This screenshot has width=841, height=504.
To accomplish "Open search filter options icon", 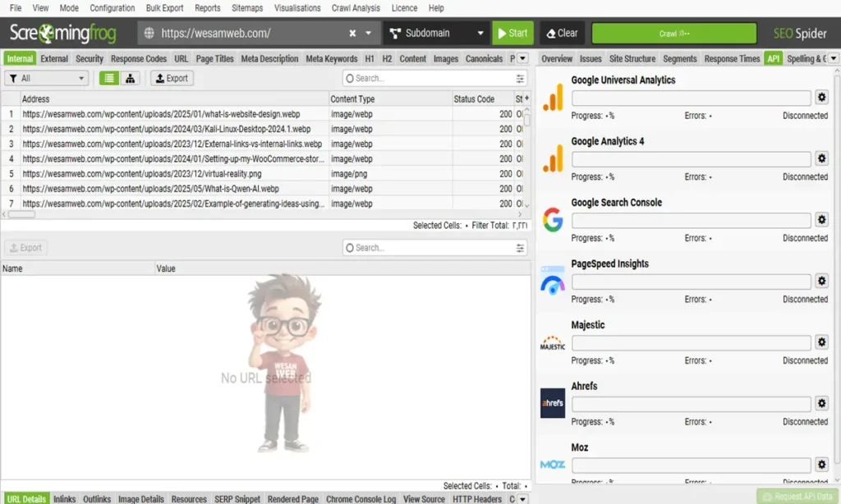I will [519, 78].
